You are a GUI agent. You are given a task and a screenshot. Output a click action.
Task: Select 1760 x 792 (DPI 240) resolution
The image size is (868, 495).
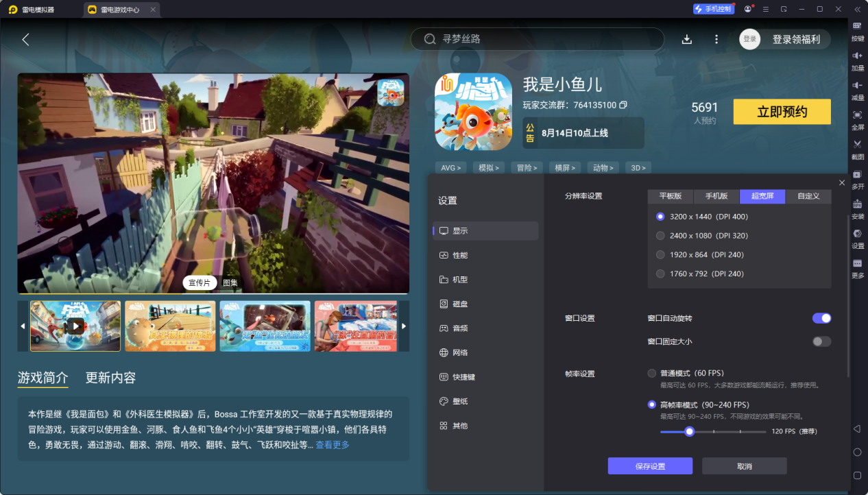pos(660,274)
